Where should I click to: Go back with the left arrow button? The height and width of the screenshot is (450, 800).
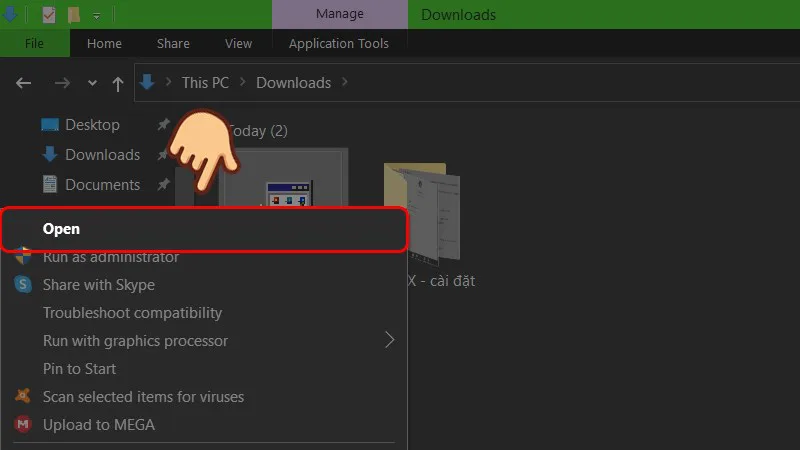[x=24, y=83]
